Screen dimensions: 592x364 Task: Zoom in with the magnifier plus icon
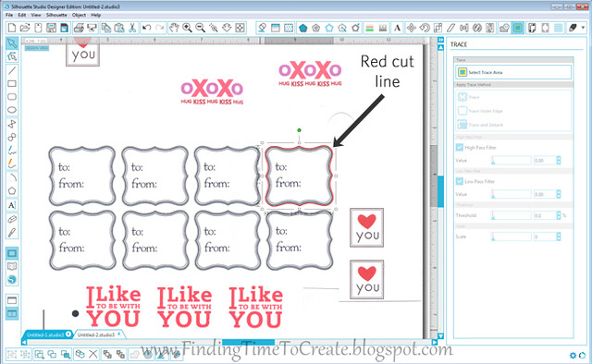[187, 28]
